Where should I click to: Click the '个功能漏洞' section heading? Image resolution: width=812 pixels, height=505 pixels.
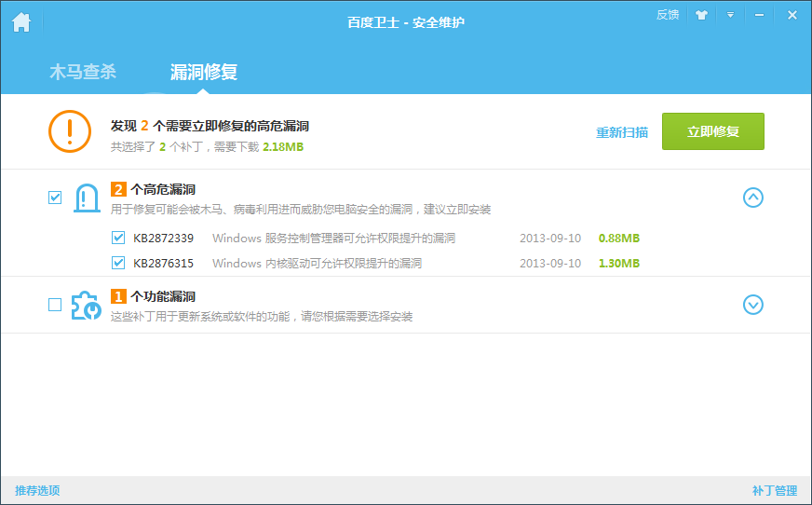pos(163,297)
